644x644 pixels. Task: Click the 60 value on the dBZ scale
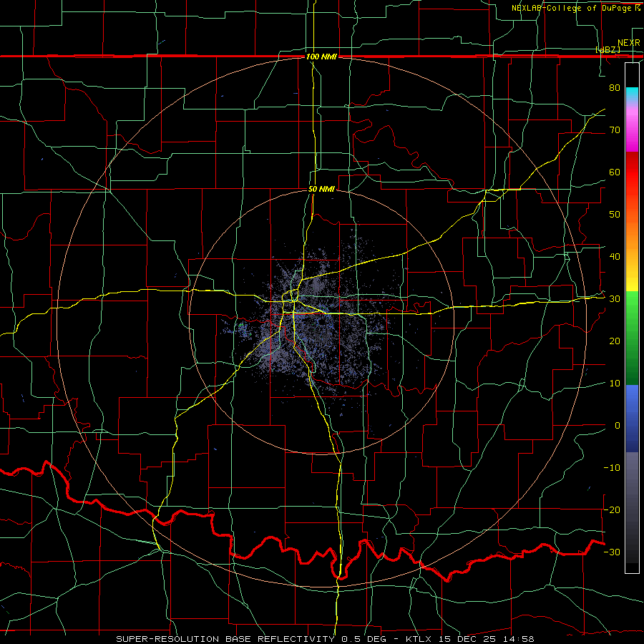(x=615, y=172)
